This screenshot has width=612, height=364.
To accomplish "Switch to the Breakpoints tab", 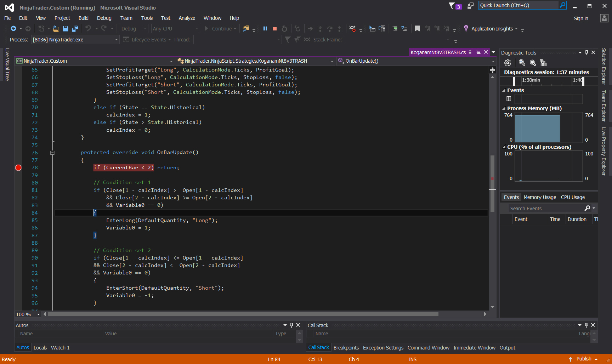I will click(346, 348).
